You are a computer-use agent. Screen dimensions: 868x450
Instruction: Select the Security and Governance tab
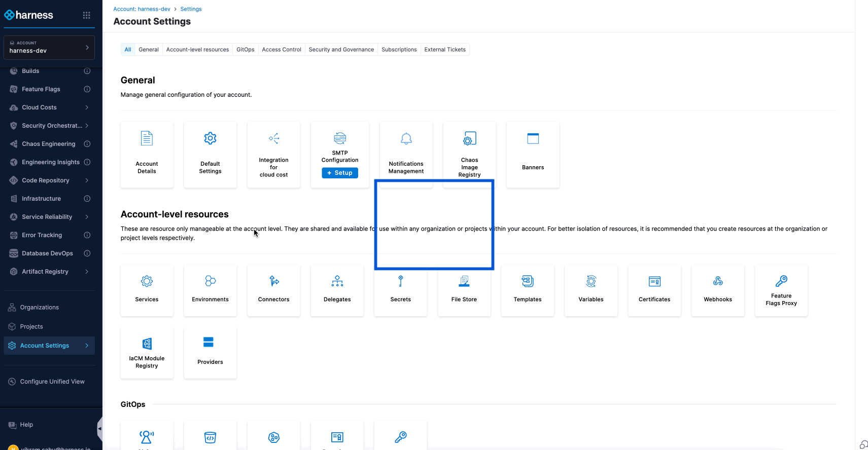coord(341,50)
